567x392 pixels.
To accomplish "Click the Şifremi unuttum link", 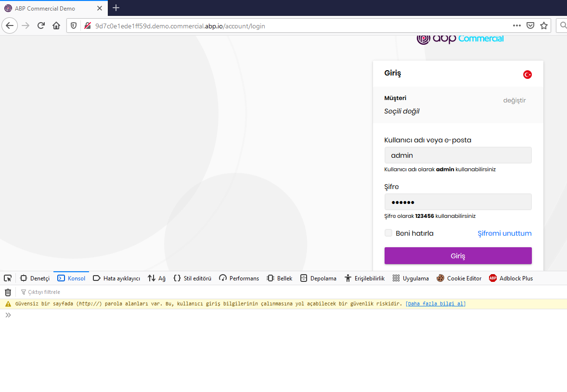I will pyautogui.click(x=504, y=233).
